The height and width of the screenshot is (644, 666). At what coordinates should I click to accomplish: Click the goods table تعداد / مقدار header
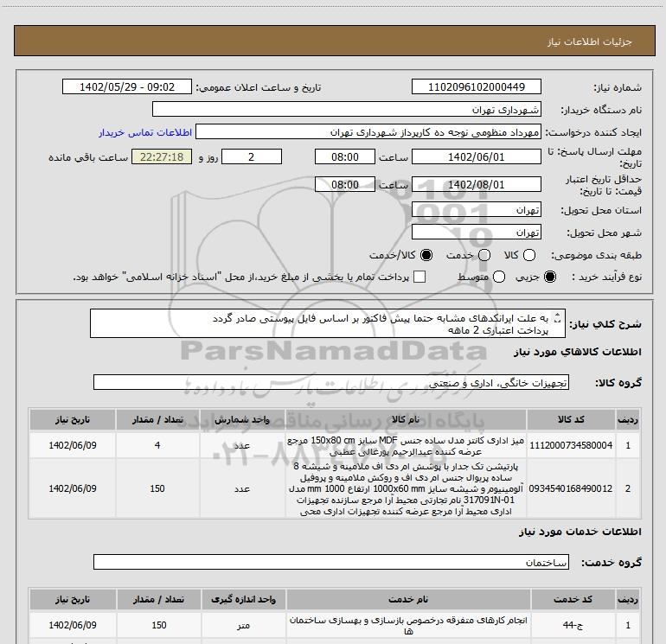click(x=157, y=420)
